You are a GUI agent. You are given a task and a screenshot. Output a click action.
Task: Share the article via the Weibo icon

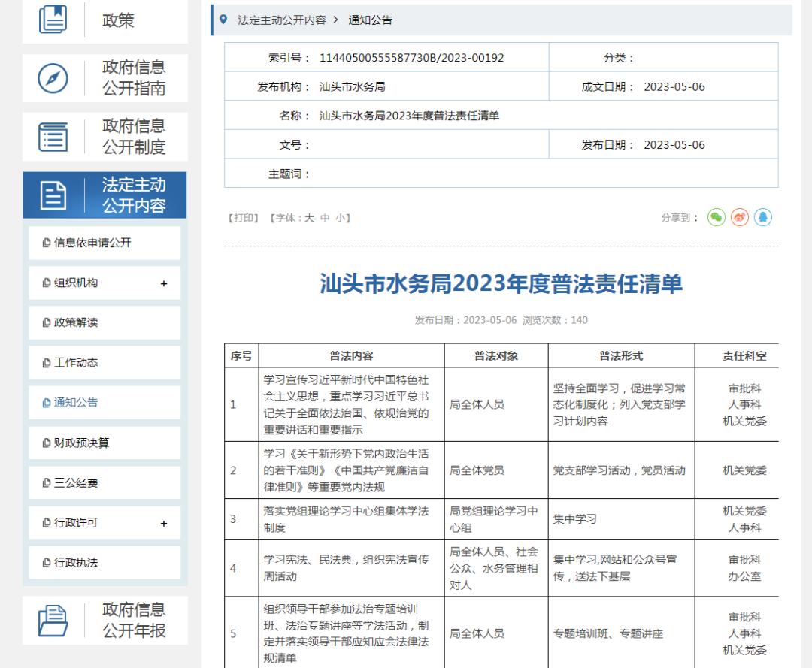pos(739,217)
